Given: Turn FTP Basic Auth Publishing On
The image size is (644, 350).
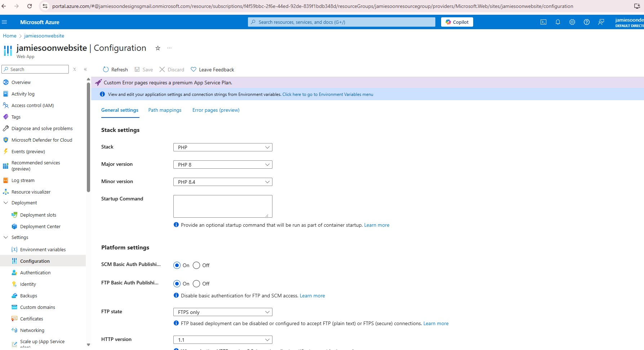Looking at the screenshot, I should pyautogui.click(x=177, y=284).
